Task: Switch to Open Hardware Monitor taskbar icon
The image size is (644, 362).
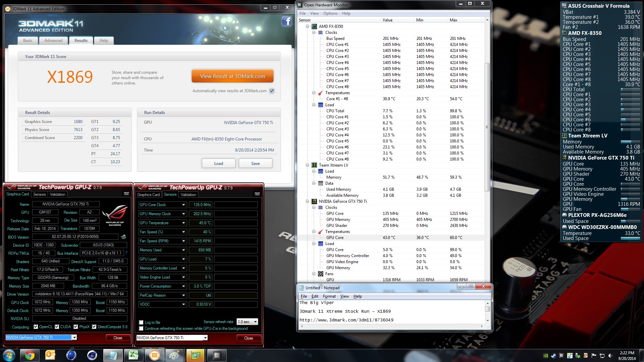Action: click(217, 355)
